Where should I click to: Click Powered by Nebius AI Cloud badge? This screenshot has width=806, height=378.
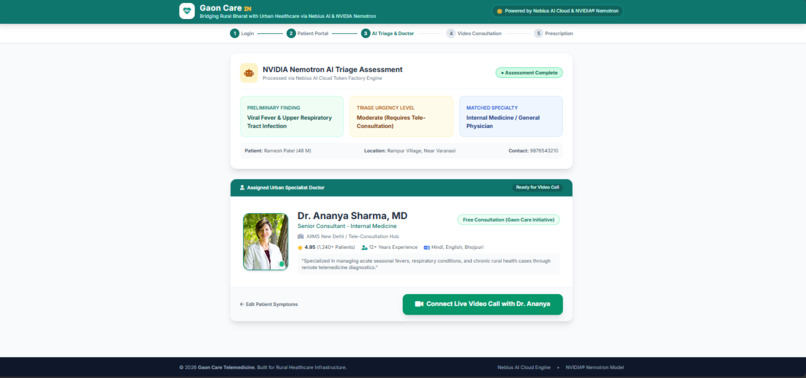pos(557,11)
